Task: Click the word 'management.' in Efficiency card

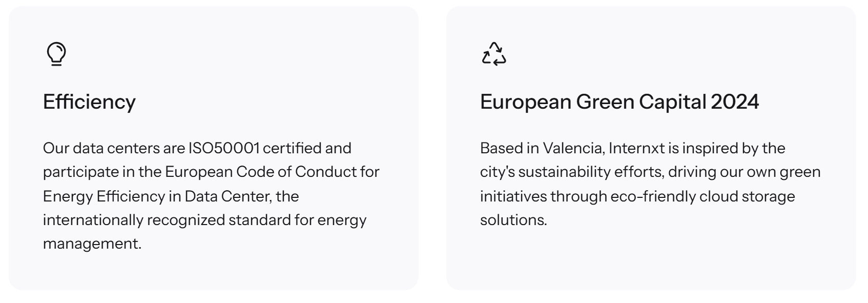Action: (92, 244)
